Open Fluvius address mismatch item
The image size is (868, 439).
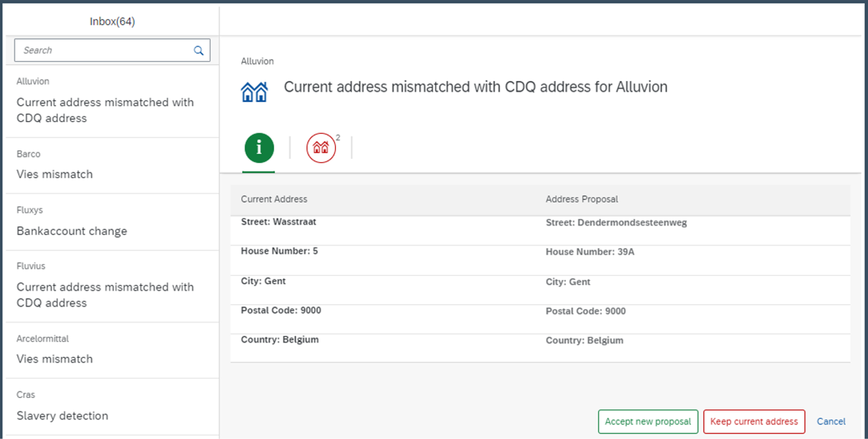[112, 287]
